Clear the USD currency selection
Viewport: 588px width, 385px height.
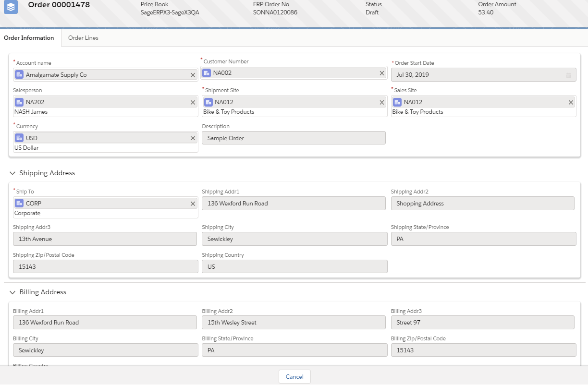pyautogui.click(x=193, y=138)
